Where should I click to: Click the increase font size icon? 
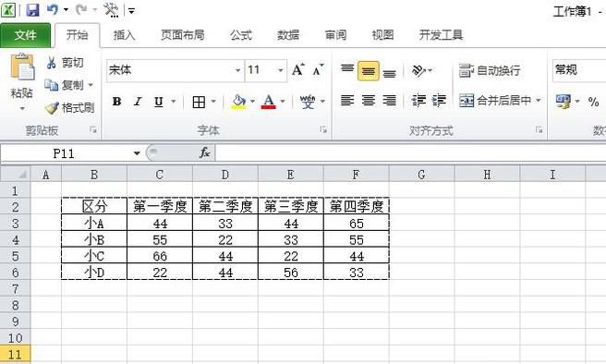(x=298, y=70)
